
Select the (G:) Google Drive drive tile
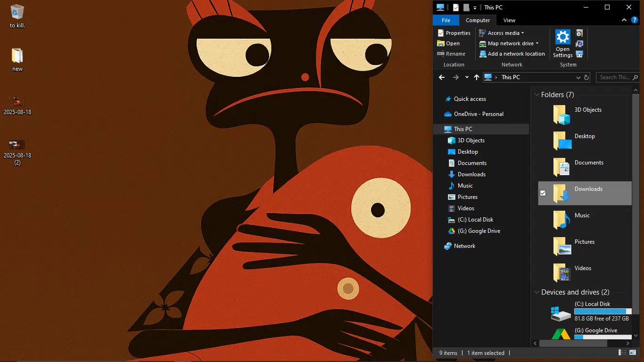tap(585, 334)
